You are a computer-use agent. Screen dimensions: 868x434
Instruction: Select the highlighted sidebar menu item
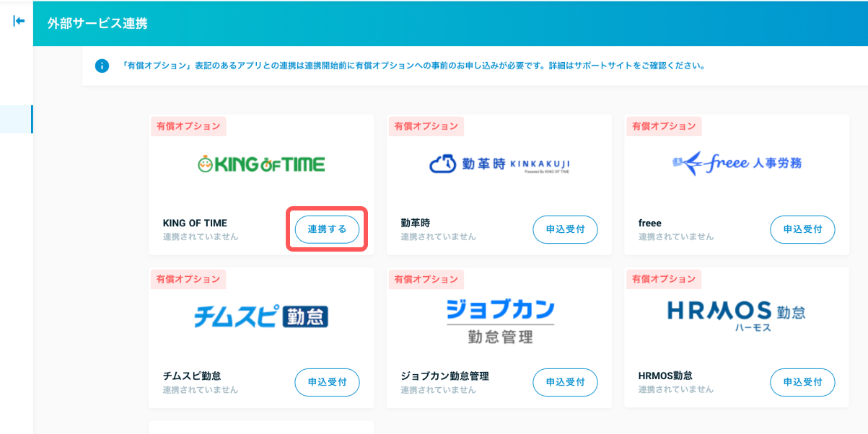(16, 119)
